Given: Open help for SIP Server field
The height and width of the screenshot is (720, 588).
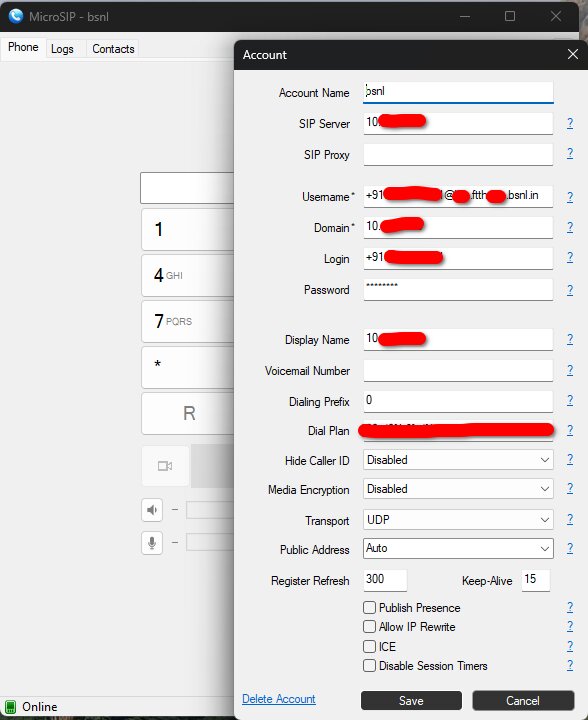Looking at the screenshot, I should (x=570, y=123).
